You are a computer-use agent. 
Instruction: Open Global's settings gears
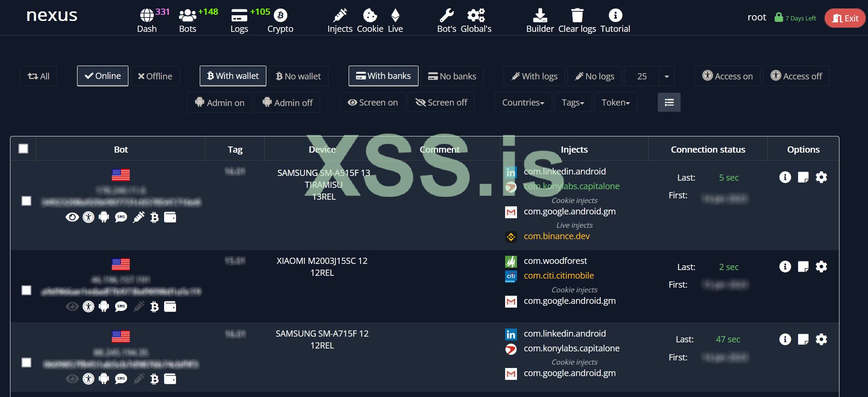pyautogui.click(x=476, y=21)
